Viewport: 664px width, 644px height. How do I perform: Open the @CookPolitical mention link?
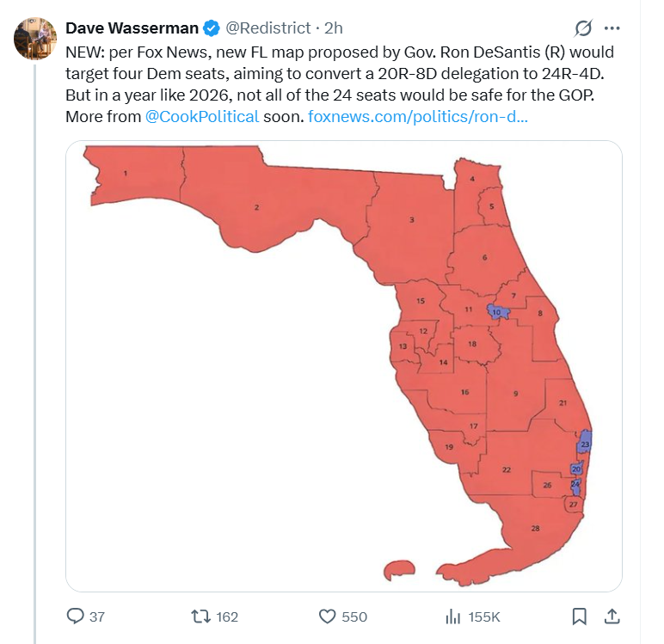(202, 116)
